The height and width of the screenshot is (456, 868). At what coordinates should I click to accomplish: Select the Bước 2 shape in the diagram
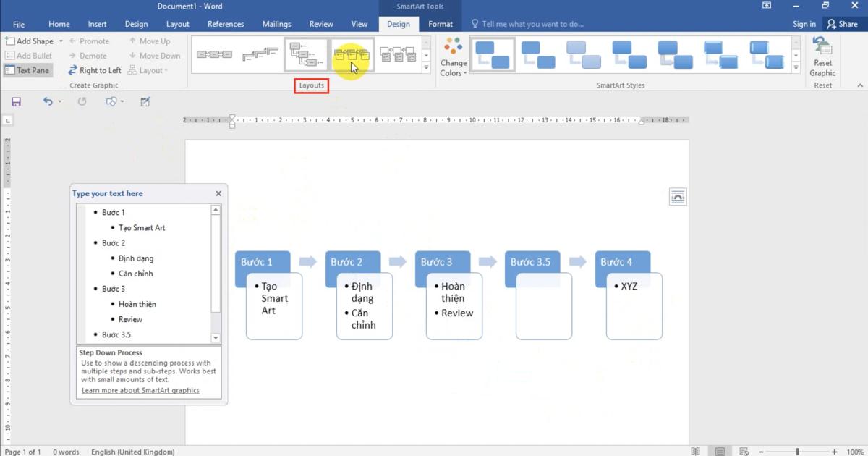tap(353, 262)
